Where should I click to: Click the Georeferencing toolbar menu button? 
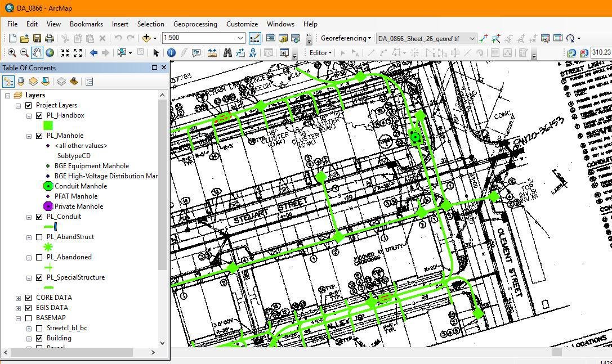point(346,38)
